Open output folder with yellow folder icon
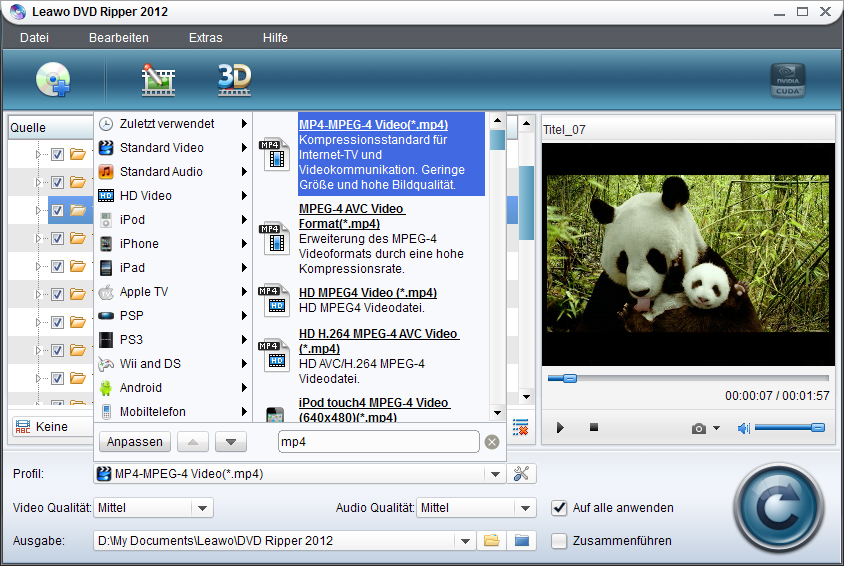The height and width of the screenshot is (566, 844). pyautogui.click(x=491, y=541)
